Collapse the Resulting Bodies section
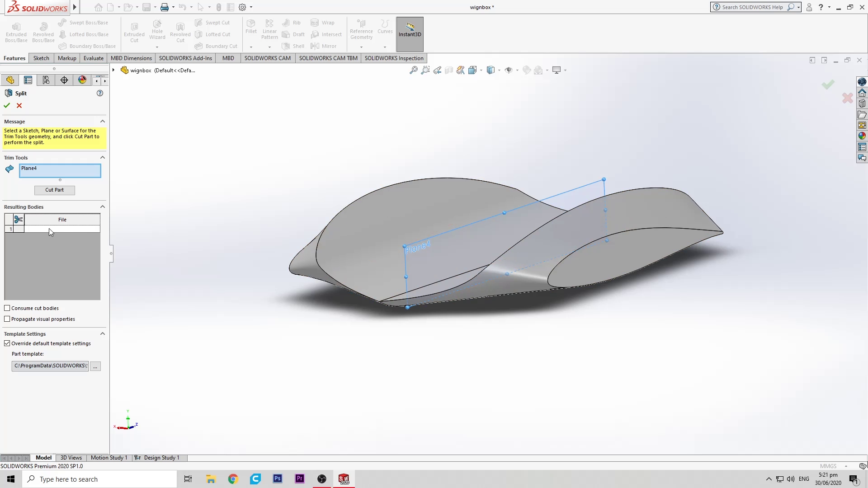Screen dimensions: 868x488 pyautogui.click(x=103, y=207)
